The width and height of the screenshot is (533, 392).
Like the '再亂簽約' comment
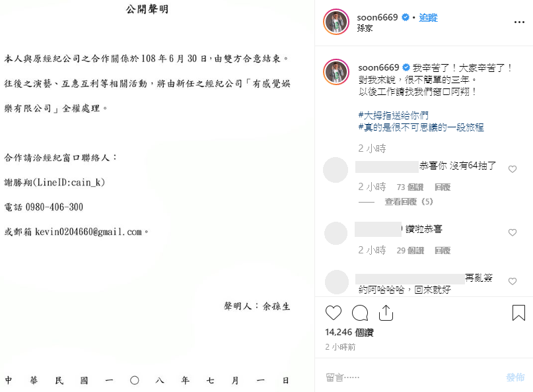(x=513, y=281)
